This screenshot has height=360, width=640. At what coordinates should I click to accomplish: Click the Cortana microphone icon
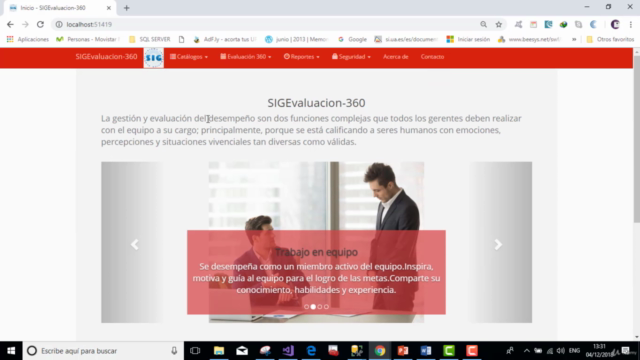click(x=174, y=351)
